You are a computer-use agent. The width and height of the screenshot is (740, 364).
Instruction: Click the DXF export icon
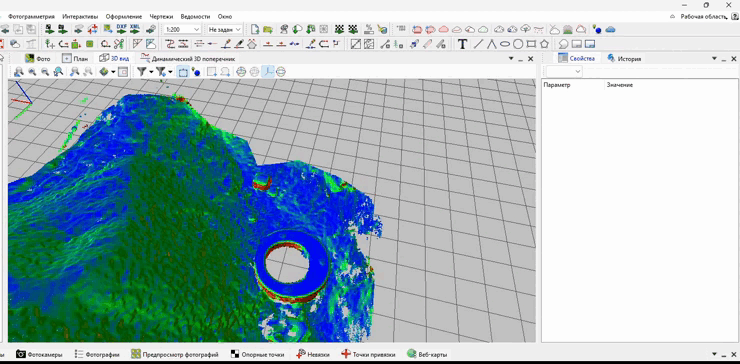click(x=121, y=29)
